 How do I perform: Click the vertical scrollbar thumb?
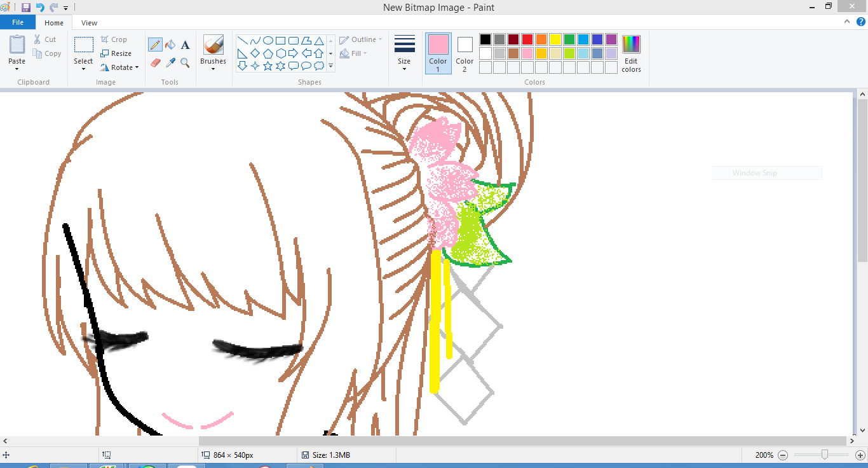tap(862, 181)
